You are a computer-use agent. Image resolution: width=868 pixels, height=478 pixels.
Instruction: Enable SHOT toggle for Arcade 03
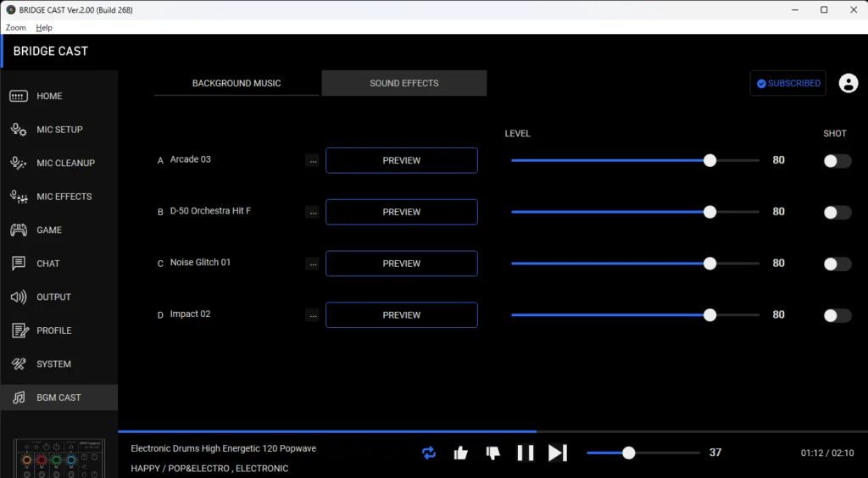tap(837, 161)
